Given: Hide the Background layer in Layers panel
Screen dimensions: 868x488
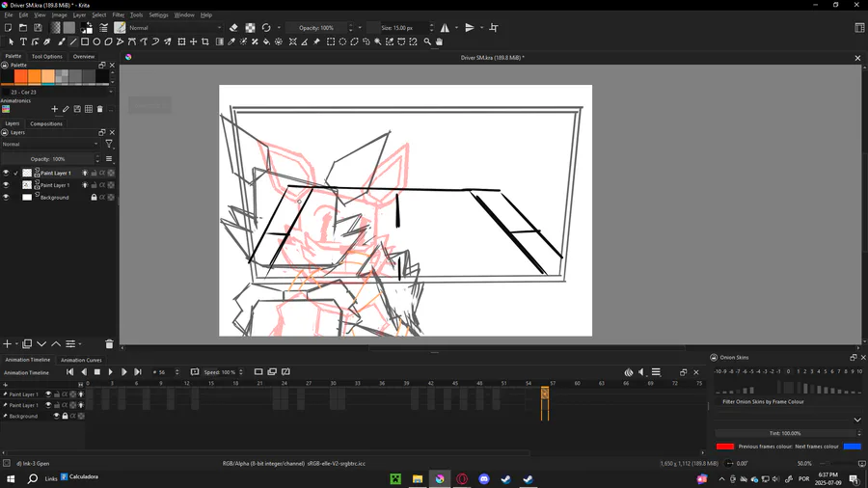Looking at the screenshot, I should click(6, 197).
